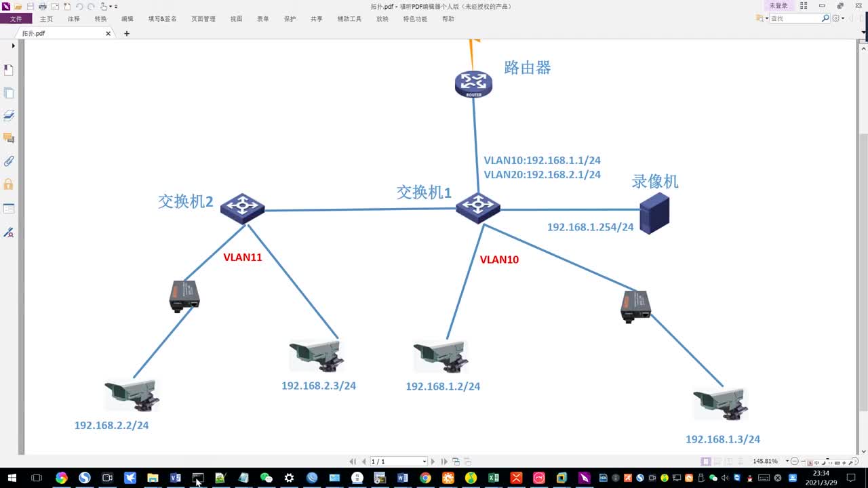The width and height of the screenshot is (868, 488).
Task: Close the 拓扑.pdf document tab
Action: coord(108,33)
